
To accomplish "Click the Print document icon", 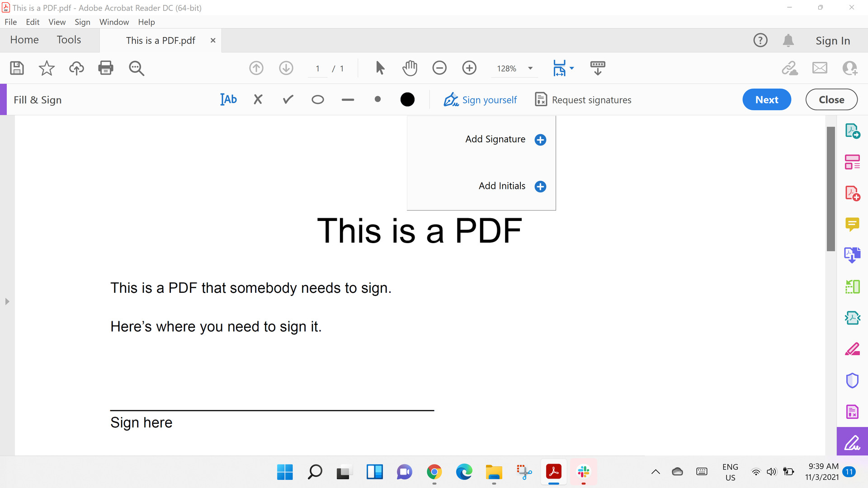I will (106, 68).
